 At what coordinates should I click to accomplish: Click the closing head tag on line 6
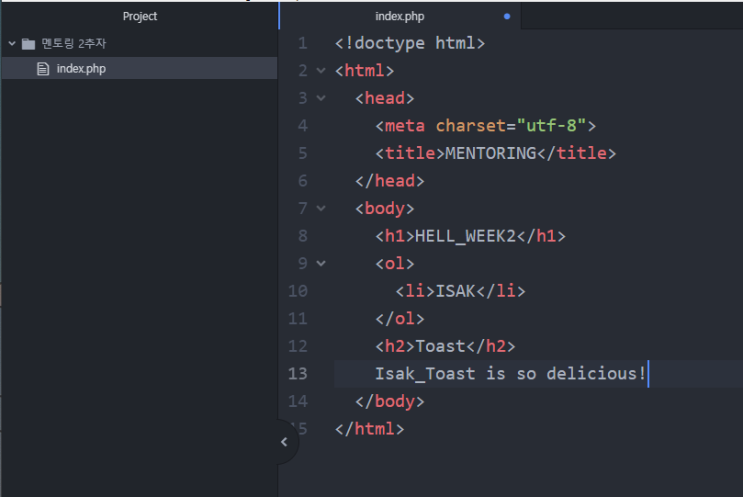pos(390,181)
